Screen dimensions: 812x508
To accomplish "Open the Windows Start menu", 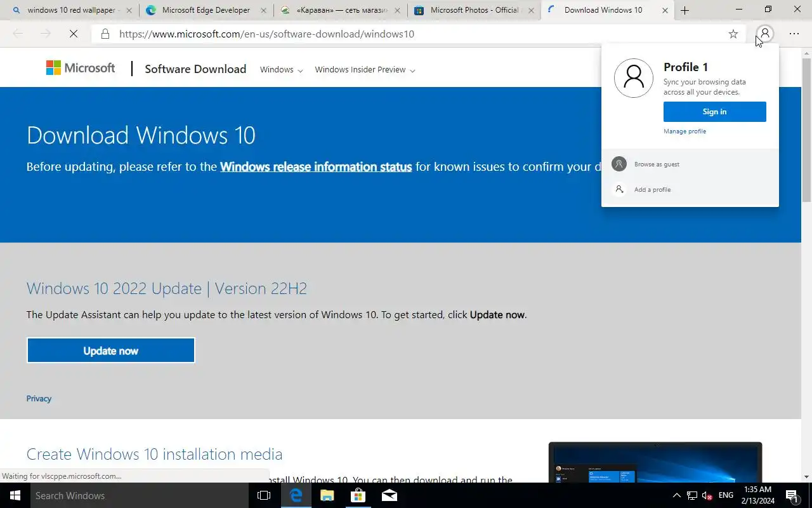I will [15, 495].
